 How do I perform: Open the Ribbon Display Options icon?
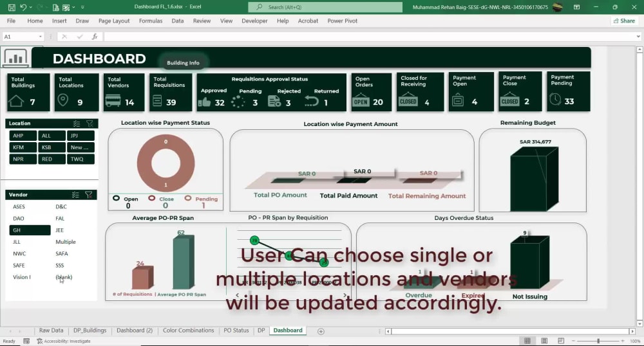[576, 7]
